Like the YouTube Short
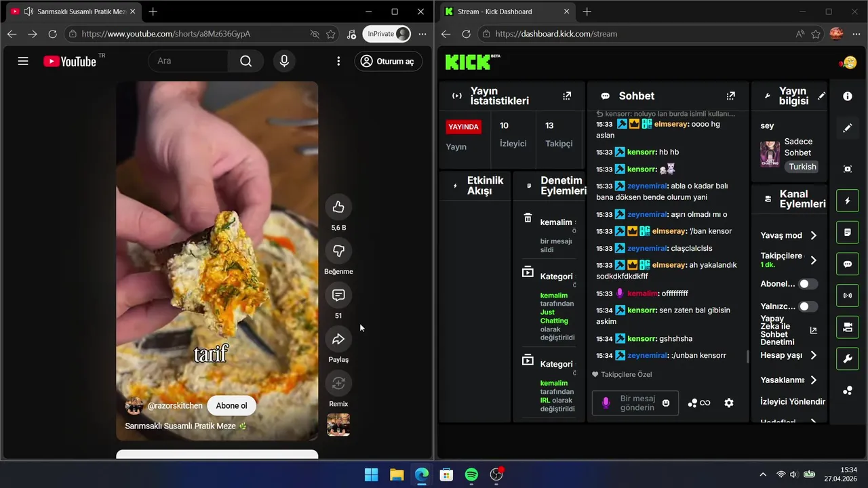The height and width of the screenshot is (488, 868). pos(338,207)
